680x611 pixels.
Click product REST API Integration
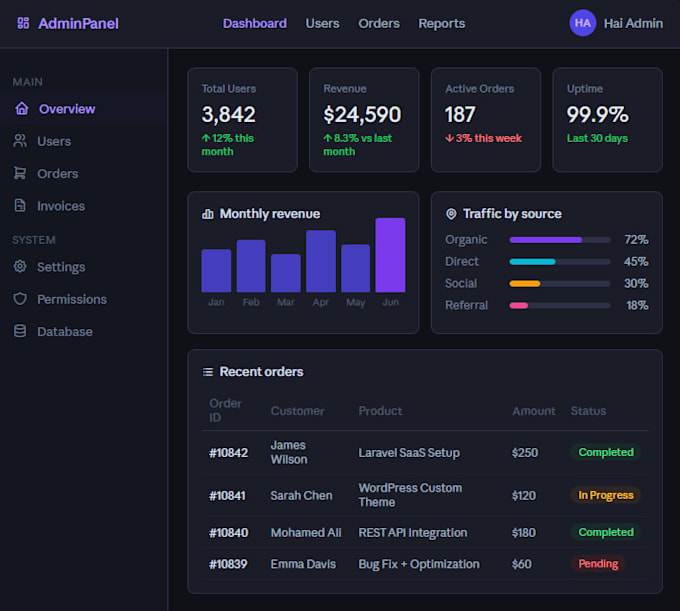[x=412, y=533]
